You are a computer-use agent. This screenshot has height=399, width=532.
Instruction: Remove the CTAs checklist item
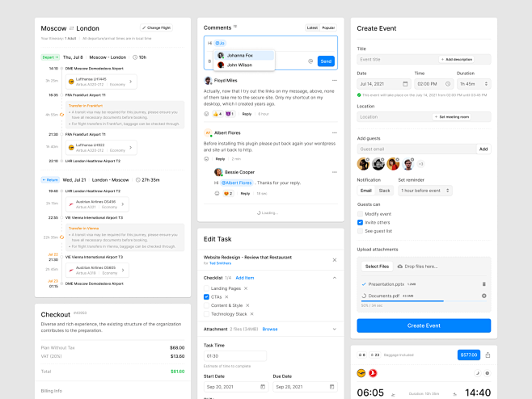(x=226, y=297)
